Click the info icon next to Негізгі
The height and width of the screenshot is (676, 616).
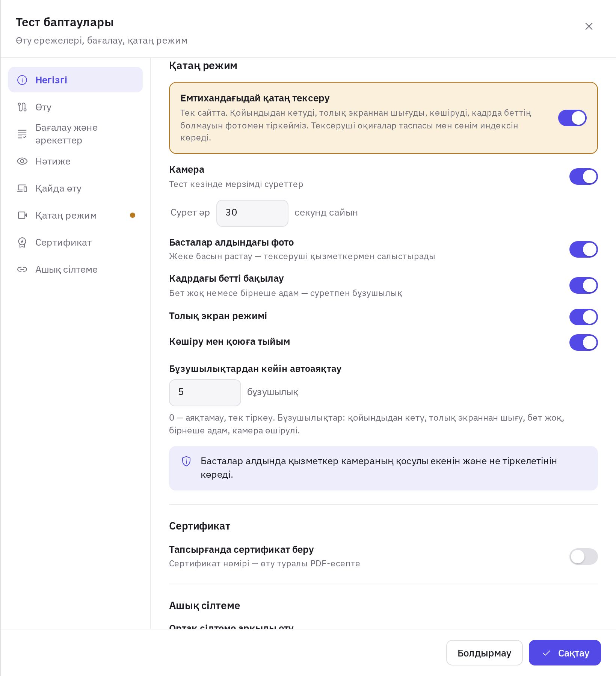click(x=22, y=80)
